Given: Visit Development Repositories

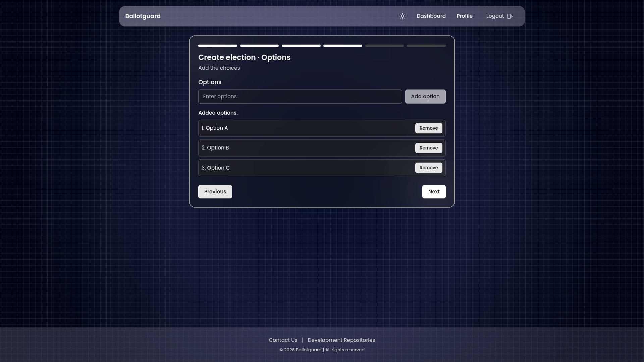Looking at the screenshot, I should (x=341, y=340).
